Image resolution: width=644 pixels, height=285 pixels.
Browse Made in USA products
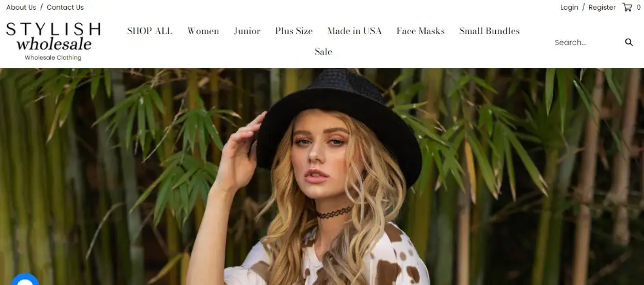click(x=354, y=31)
